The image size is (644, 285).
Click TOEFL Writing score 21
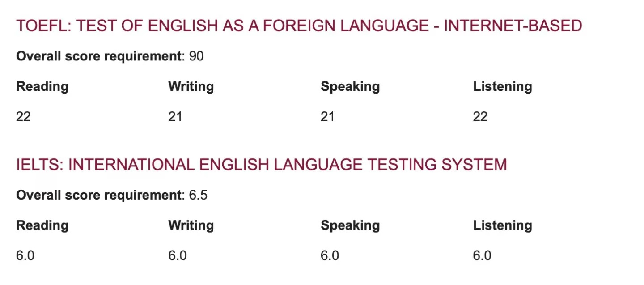(x=175, y=117)
